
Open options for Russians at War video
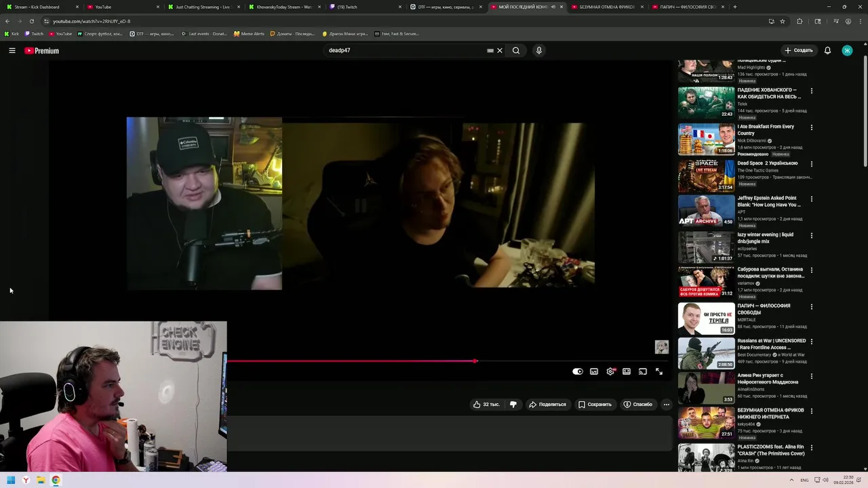click(812, 342)
